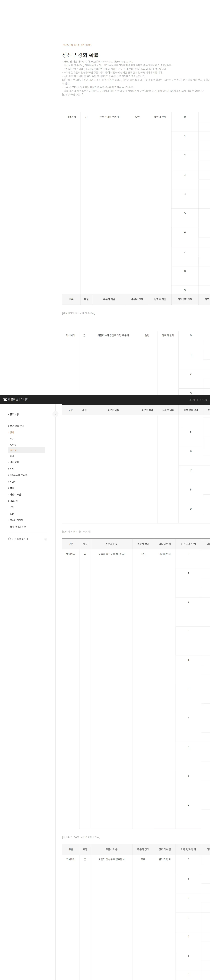Select BM under 강화

(12, 456)
